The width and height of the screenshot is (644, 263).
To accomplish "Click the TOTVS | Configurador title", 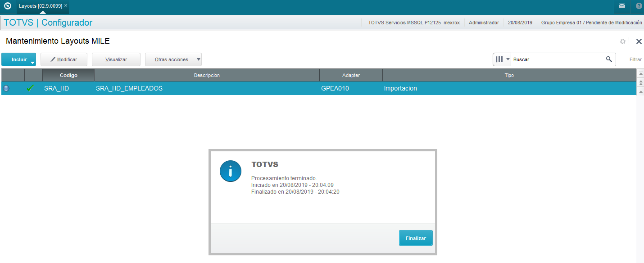I will 48,23.
